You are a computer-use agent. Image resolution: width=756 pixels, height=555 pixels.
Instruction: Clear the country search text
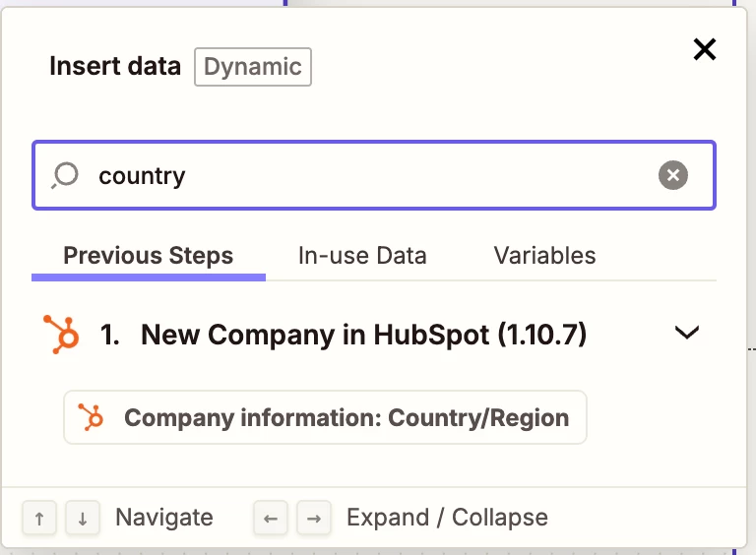point(673,175)
